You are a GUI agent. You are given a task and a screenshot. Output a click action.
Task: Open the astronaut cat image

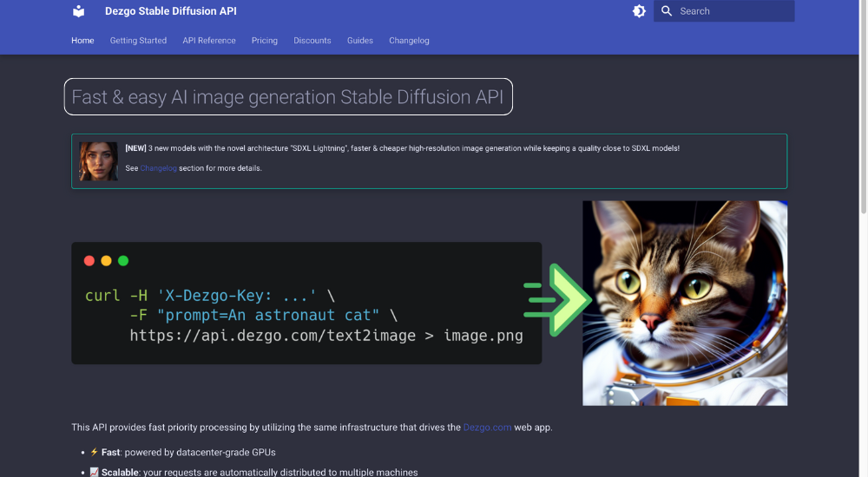click(x=685, y=303)
